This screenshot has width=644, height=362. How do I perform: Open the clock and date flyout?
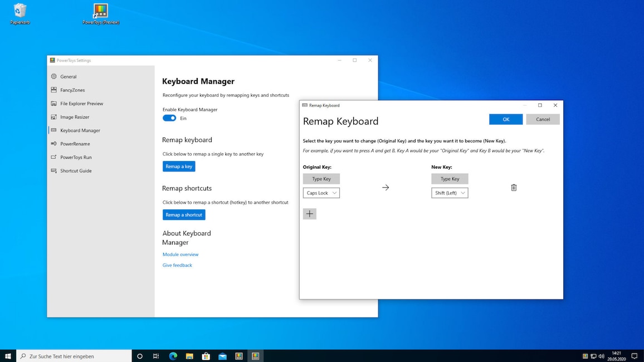pos(617,356)
